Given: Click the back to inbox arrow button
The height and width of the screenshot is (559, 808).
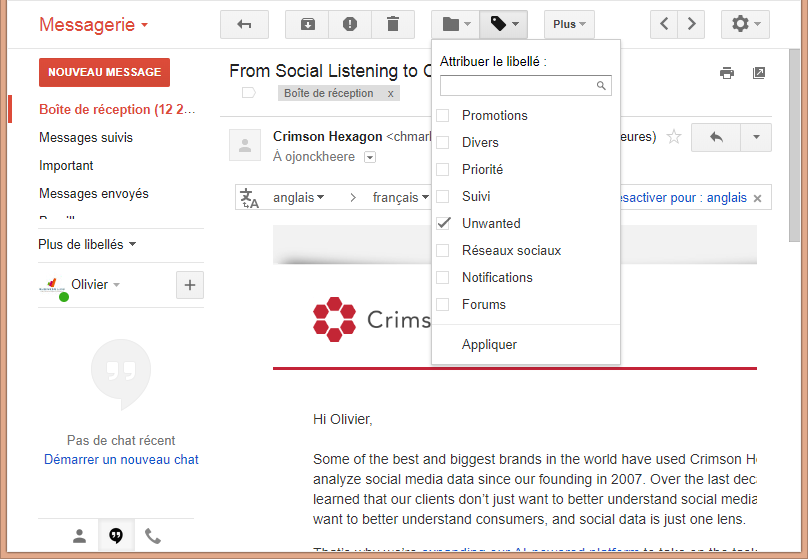Looking at the screenshot, I should (x=244, y=24).
